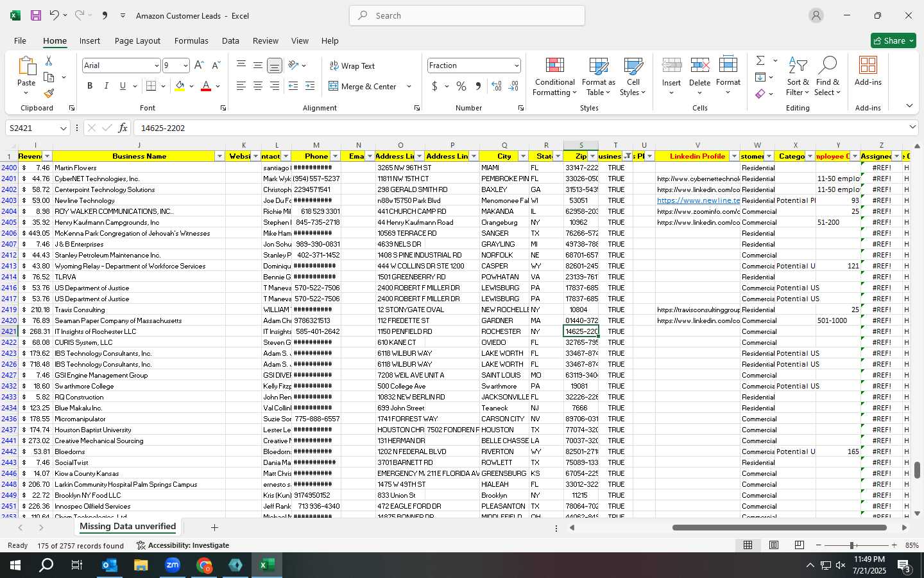Open Excel from the Windows taskbar
This screenshot has height=578, width=924.
point(267,565)
